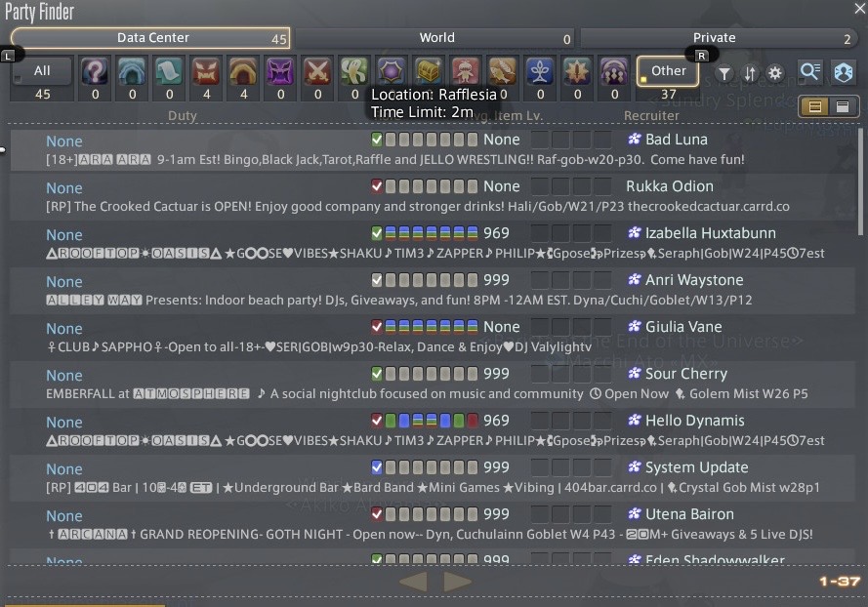Open the funnel filter options
The height and width of the screenshot is (607, 868).
point(724,73)
